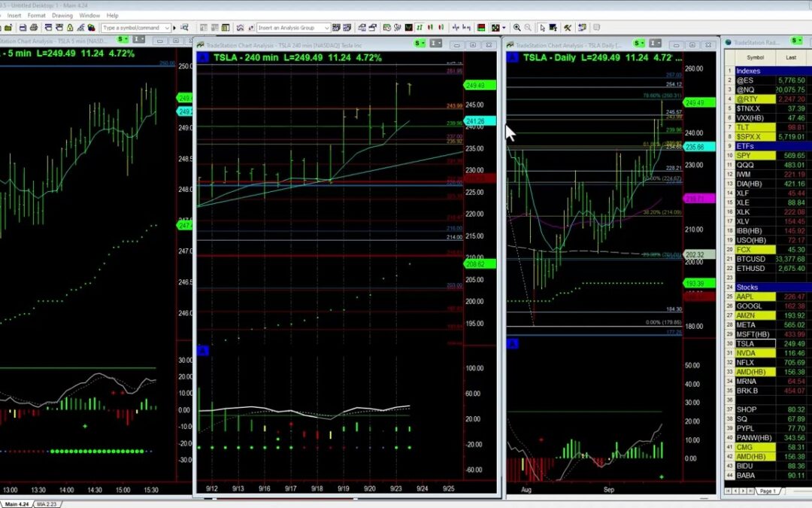Viewport: 812px width, 508px height.
Task: Toggle the green S status on TSLA Daily window
Action: (x=638, y=44)
